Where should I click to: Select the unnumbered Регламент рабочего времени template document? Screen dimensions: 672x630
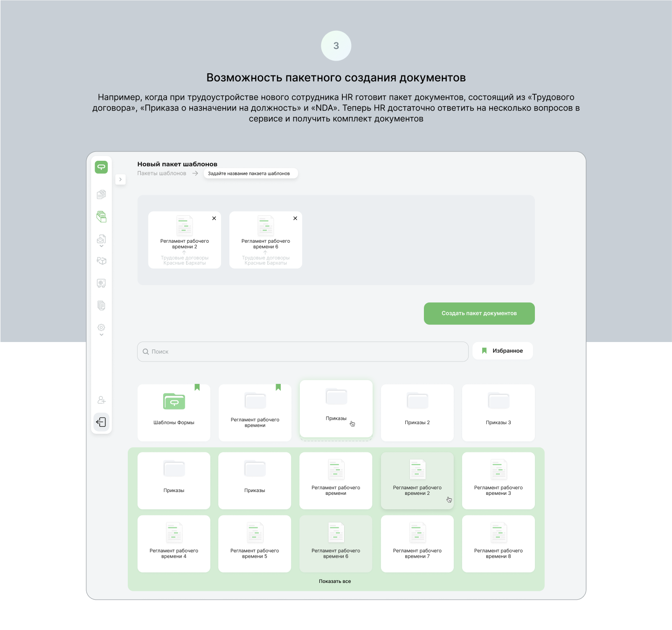coord(336,481)
